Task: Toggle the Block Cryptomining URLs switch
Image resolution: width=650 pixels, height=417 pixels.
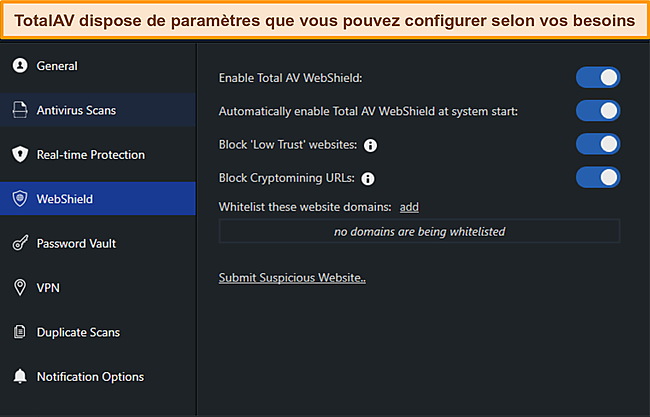Action: point(598,177)
